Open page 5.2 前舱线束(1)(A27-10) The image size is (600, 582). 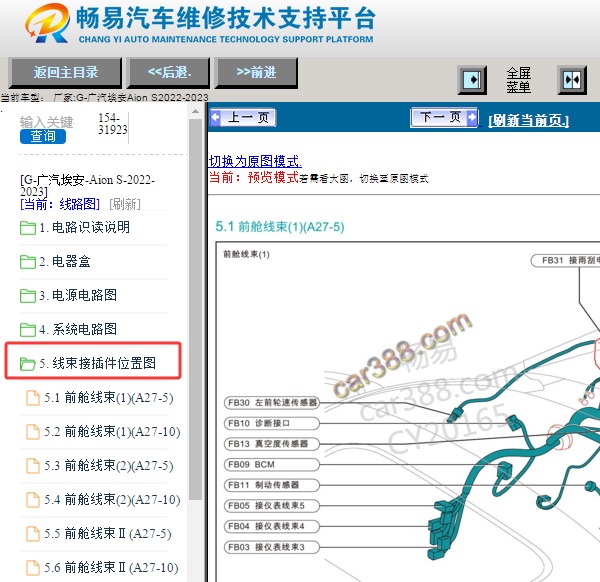point(112,432)
